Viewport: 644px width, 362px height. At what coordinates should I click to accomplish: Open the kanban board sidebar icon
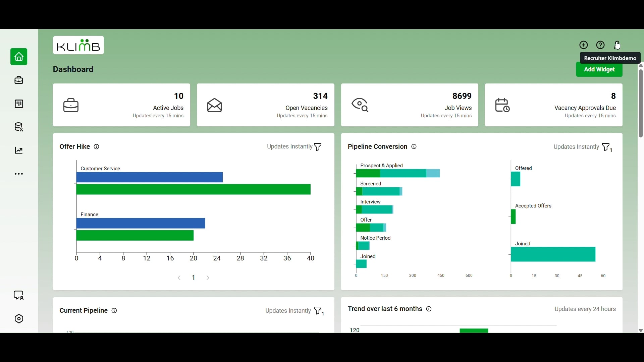pos(19,104)
